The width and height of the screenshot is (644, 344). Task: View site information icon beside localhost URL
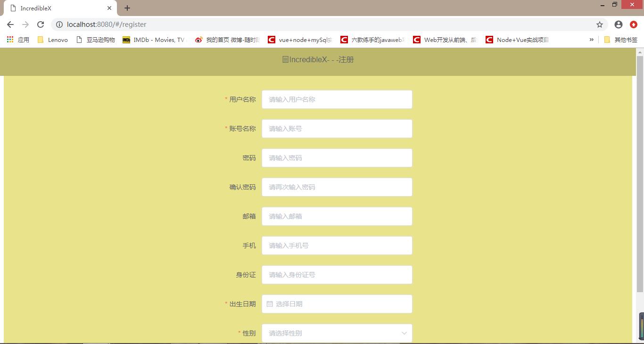[x=59, y=25]
